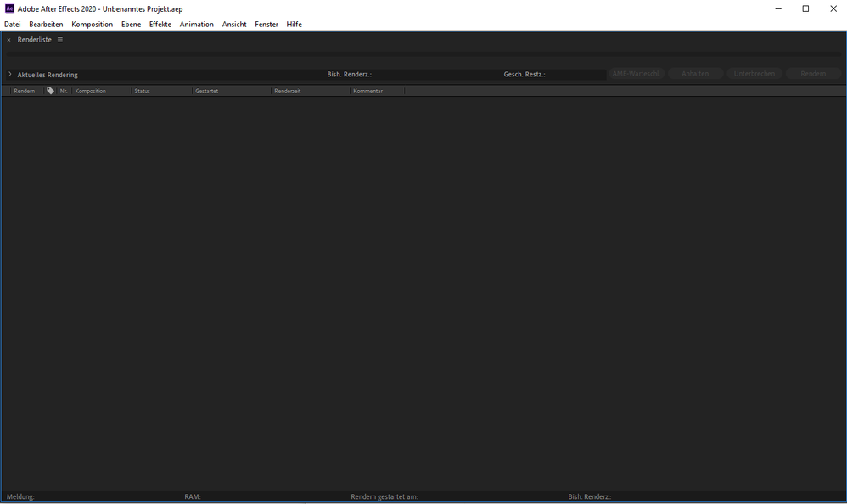This screenshot has width=847, height=504.
Task: Open the Fenster menu
Action: [x=266, y=25]
